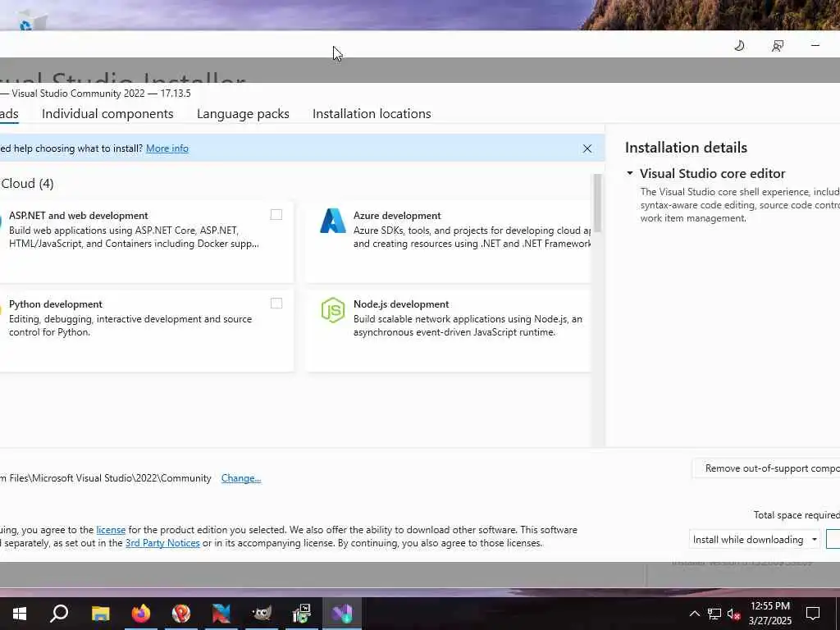The height and width of the screenshot is (630, 840).
Task: Click the workloads list vertical scrollbar
Action: (x=597, y=203)
